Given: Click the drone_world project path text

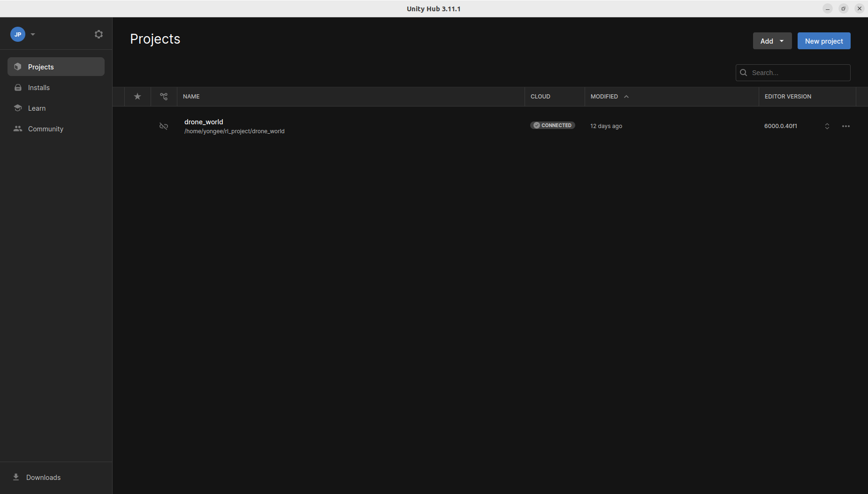Looking at the screenshot, I should [234, 131].
